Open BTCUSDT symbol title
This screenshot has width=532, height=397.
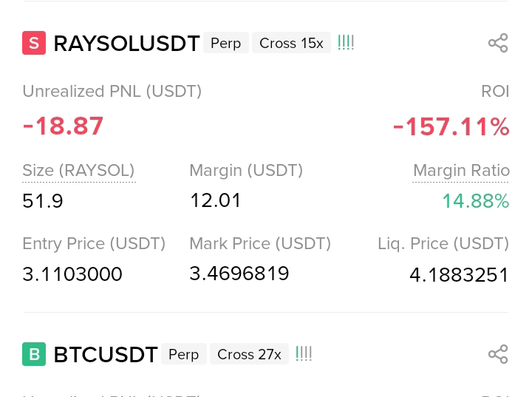[106, 355]
